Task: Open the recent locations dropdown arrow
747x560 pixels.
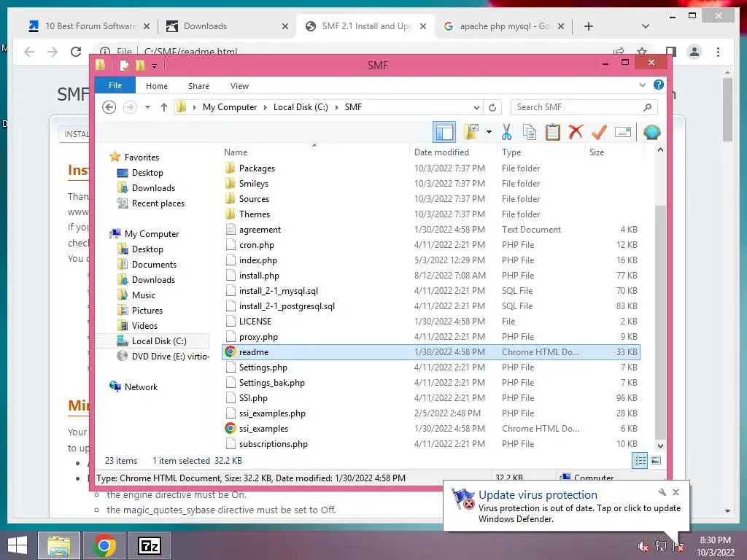Action: pos(147,107)
